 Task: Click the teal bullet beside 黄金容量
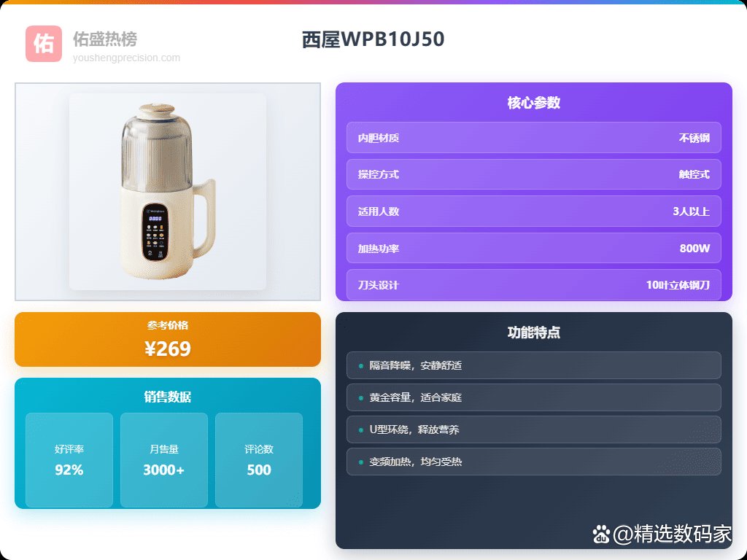(360, 398)
